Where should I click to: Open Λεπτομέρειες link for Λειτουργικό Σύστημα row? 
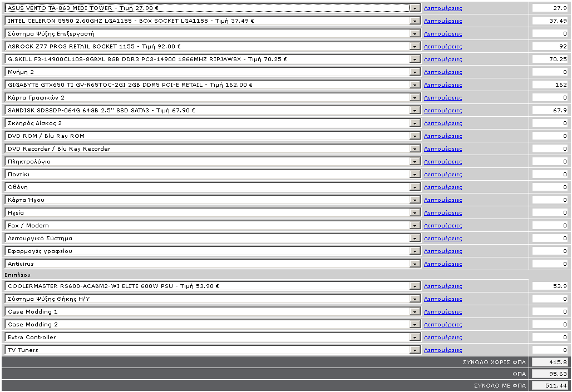click(x=443, y=238)
